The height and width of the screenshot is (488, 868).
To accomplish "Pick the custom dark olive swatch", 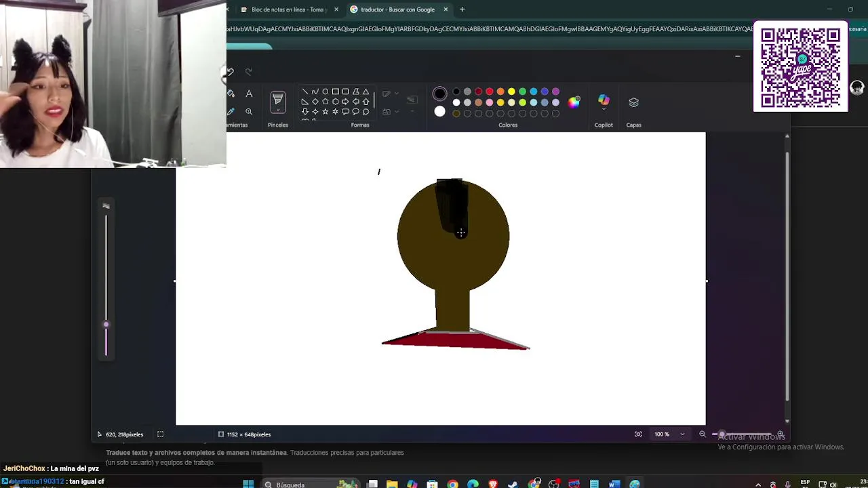I will pyautogui.click(x=456, y=113).
